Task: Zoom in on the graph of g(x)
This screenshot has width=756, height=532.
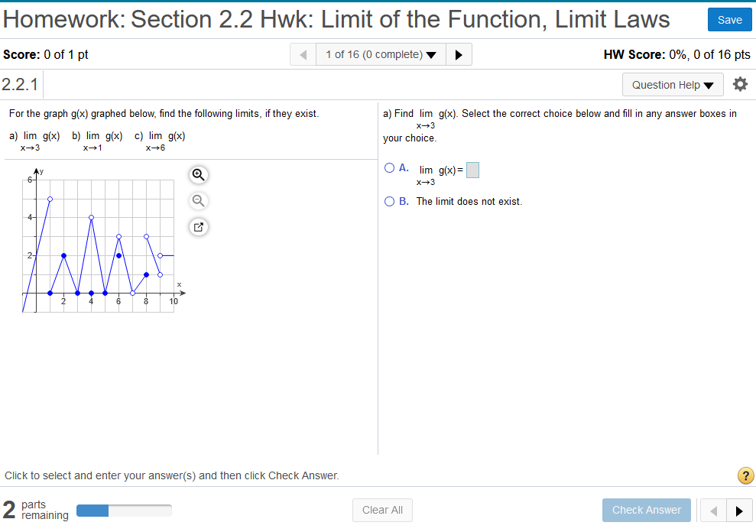Action: coord(198,174)
